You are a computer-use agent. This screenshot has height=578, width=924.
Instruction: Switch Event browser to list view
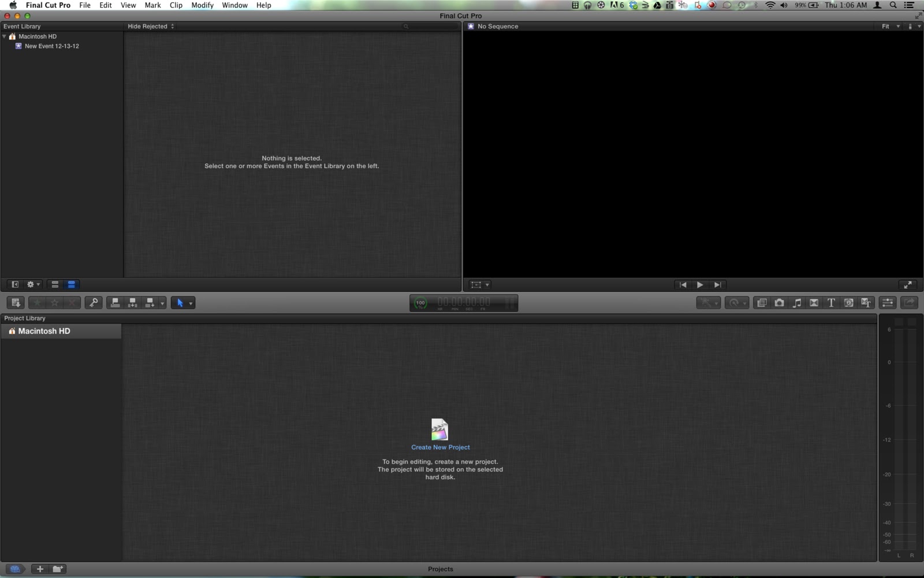72,284
